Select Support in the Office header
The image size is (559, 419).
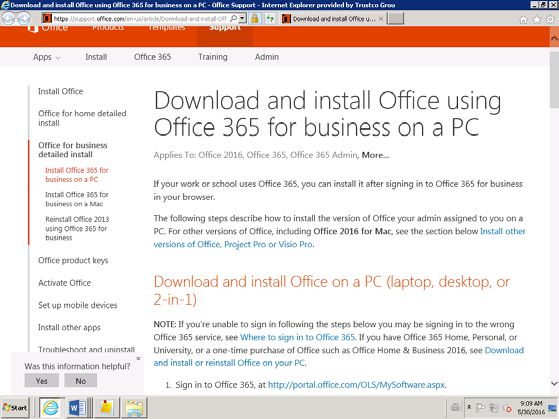pos(225,28)
